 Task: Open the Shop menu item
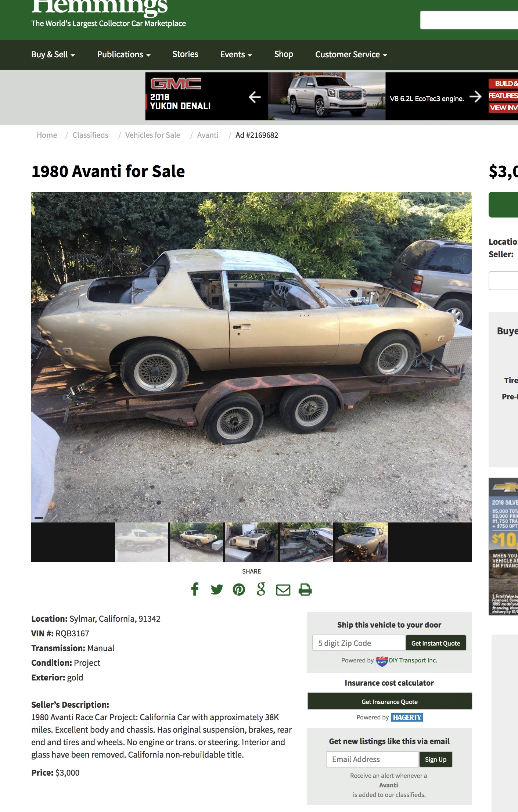[x=284, y=54]
